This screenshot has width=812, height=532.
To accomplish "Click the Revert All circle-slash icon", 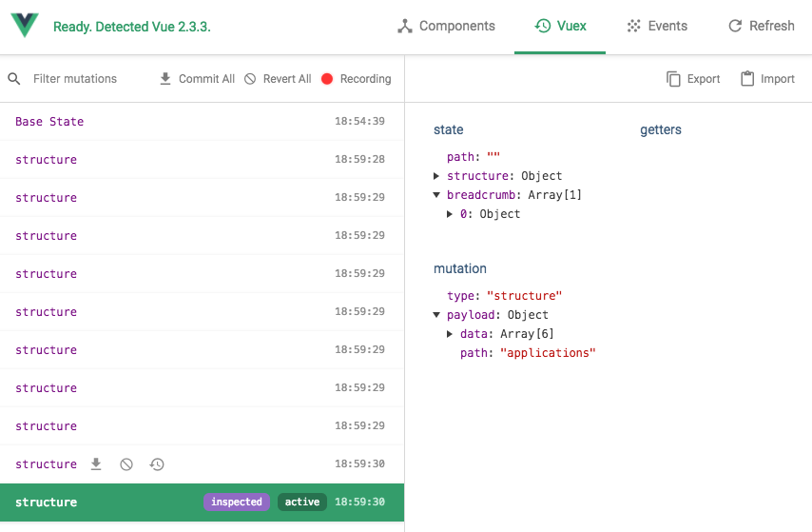I will (x=250, y=79).
